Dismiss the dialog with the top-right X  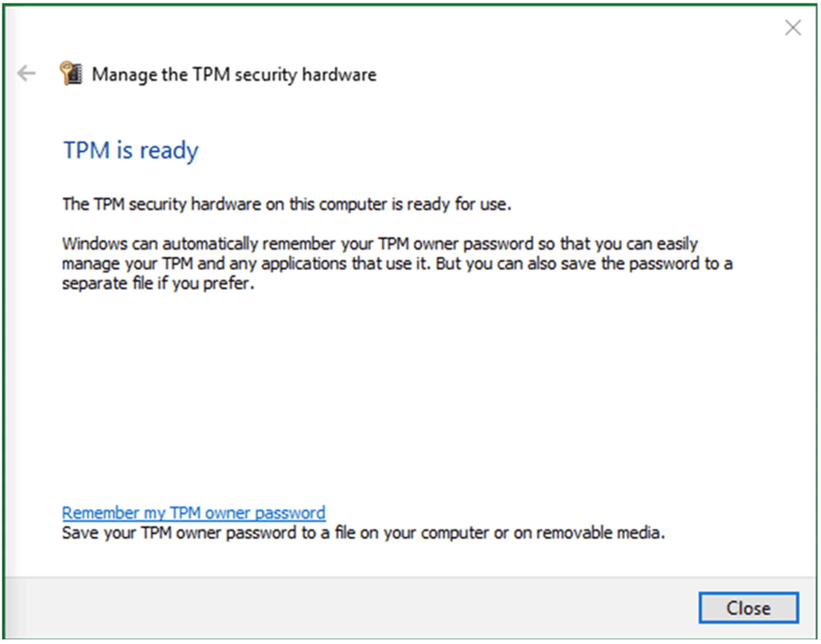pos(793,28)
